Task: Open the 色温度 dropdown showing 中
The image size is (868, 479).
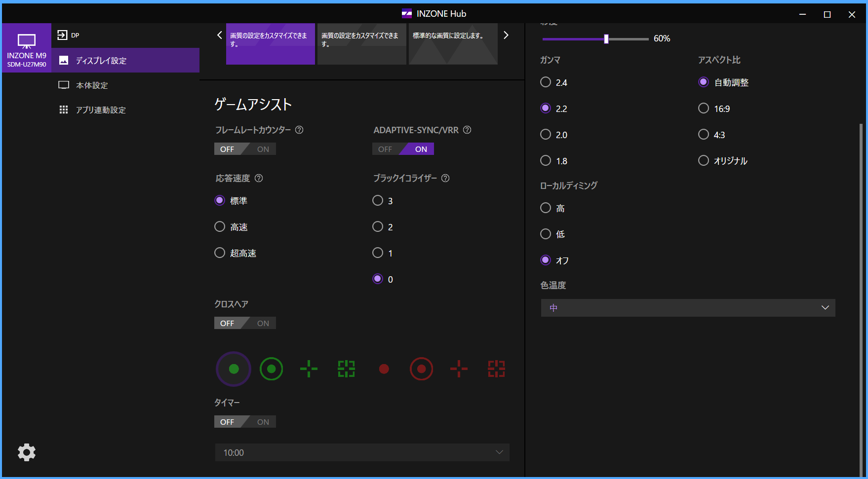Action: point(688,308)
